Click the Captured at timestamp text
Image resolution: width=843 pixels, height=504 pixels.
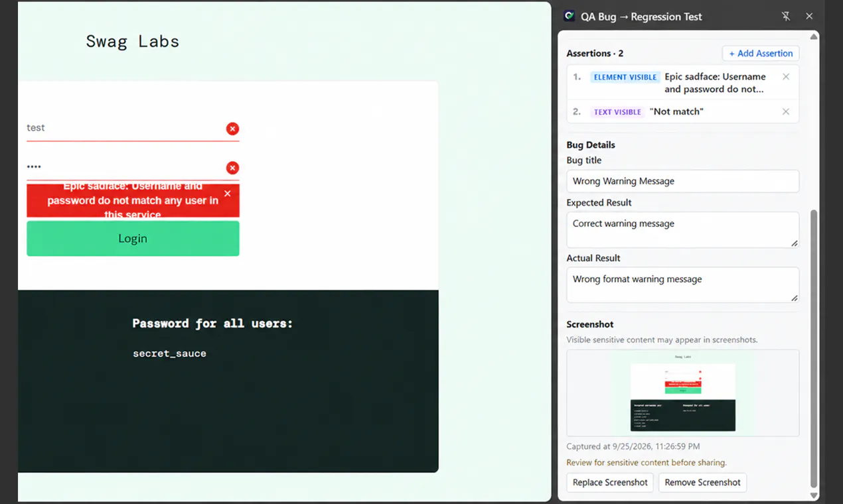click(633, 446)
